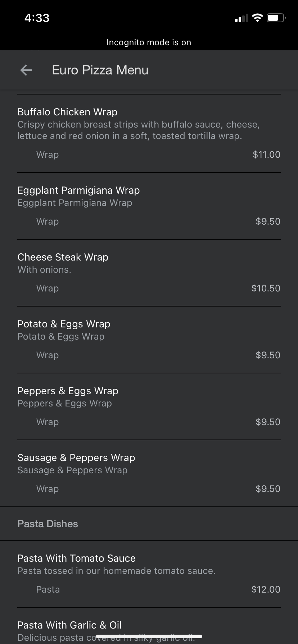Tap the back arrow icon

(26, 70)
